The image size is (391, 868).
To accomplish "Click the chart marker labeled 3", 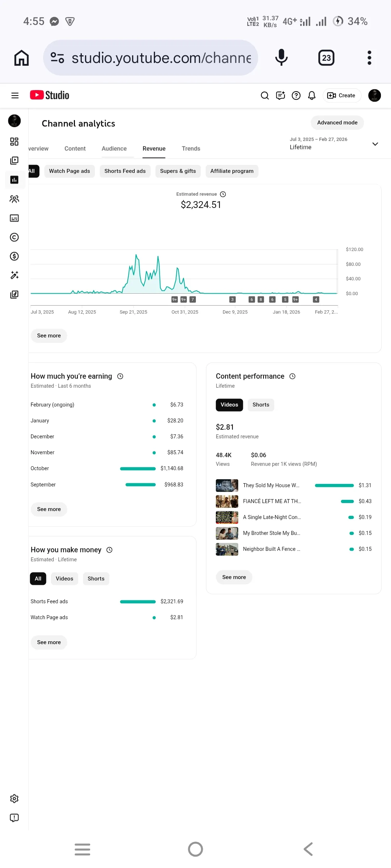I will click(232, 299).
